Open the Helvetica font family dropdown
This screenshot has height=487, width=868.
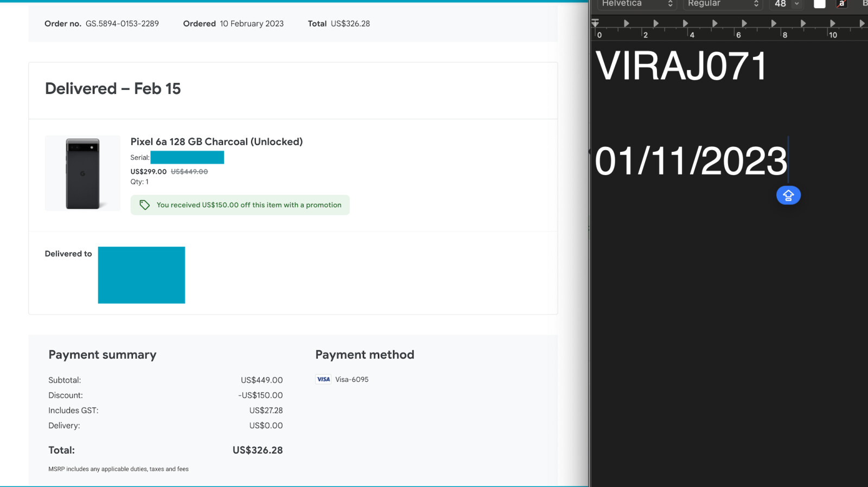[636, 4]
